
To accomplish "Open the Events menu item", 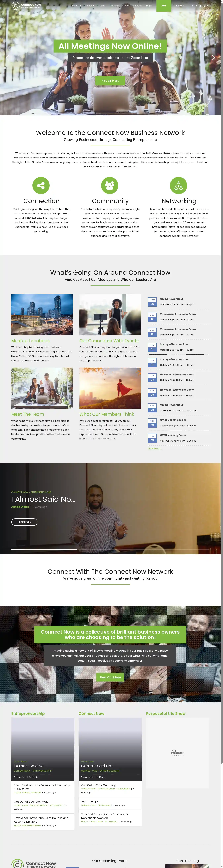I will coord(102,6).
